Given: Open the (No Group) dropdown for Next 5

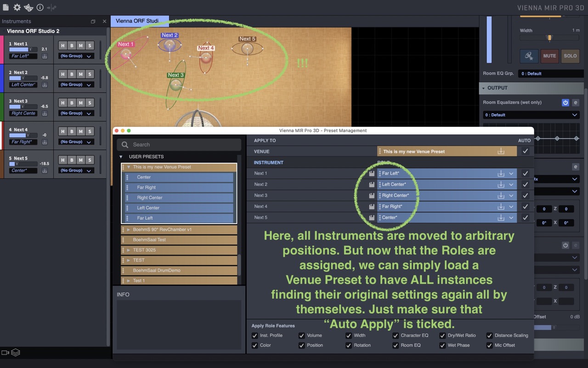Looking at the screenshot, I should (76, 170).
